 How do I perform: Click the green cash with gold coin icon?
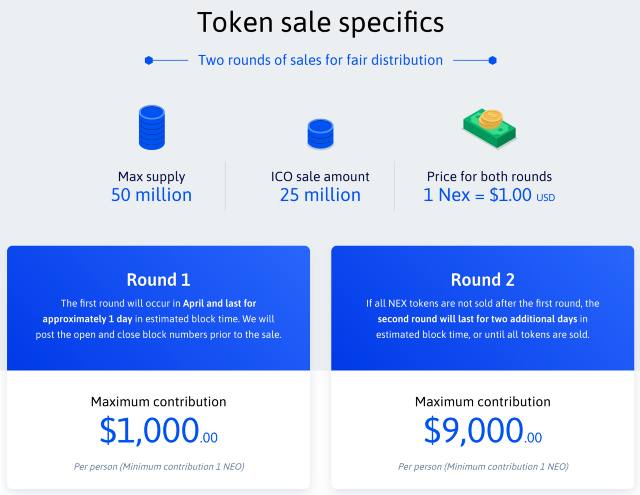click(x=489, y=128)
